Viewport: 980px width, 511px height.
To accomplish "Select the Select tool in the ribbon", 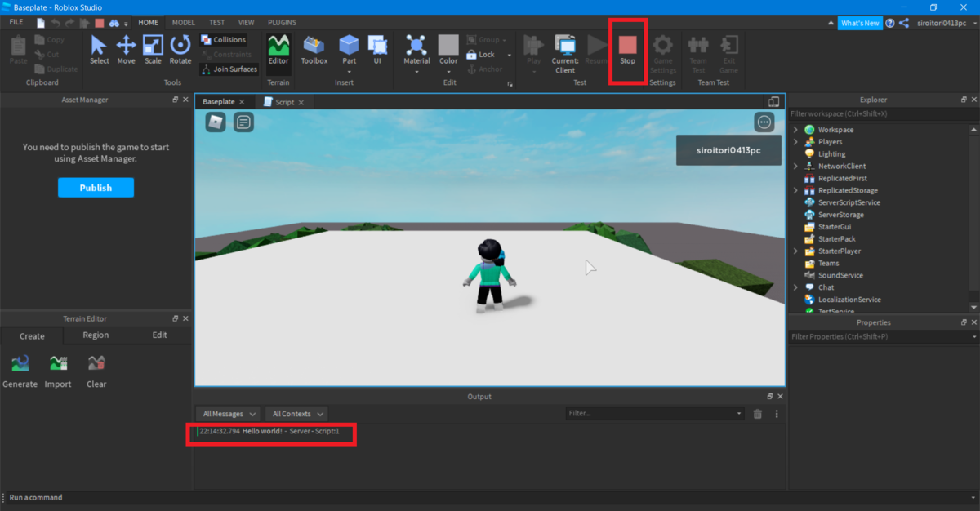I will tap(99, 49).
